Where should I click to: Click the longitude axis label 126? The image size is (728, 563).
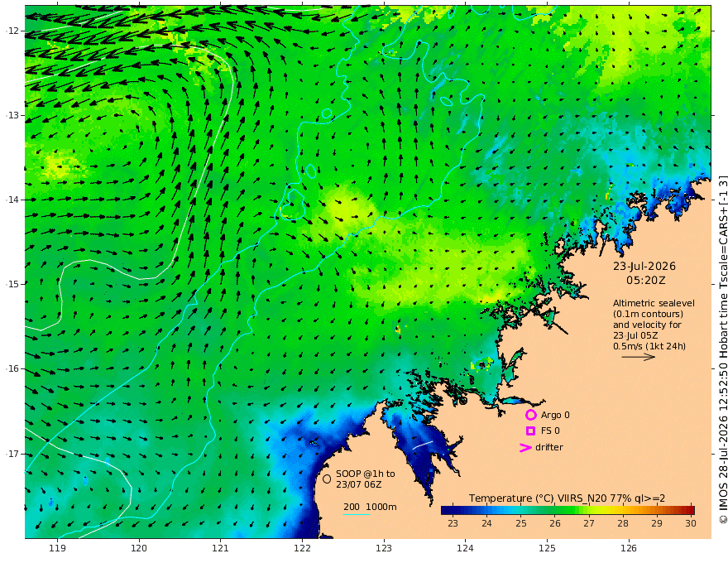629,549
